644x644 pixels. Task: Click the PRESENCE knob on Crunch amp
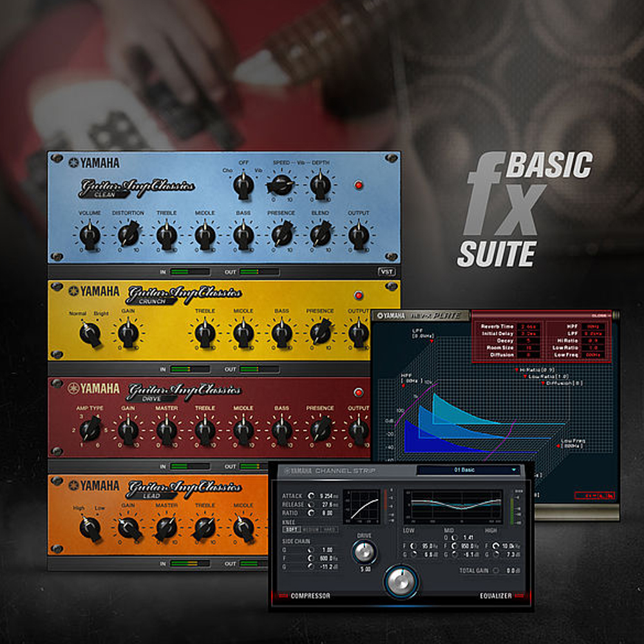tap(320, 333)
